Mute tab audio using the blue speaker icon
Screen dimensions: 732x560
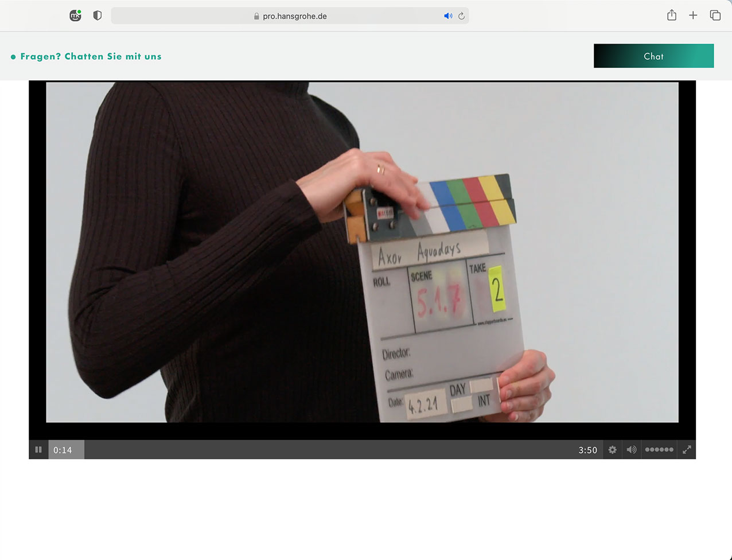click(448, 16)
